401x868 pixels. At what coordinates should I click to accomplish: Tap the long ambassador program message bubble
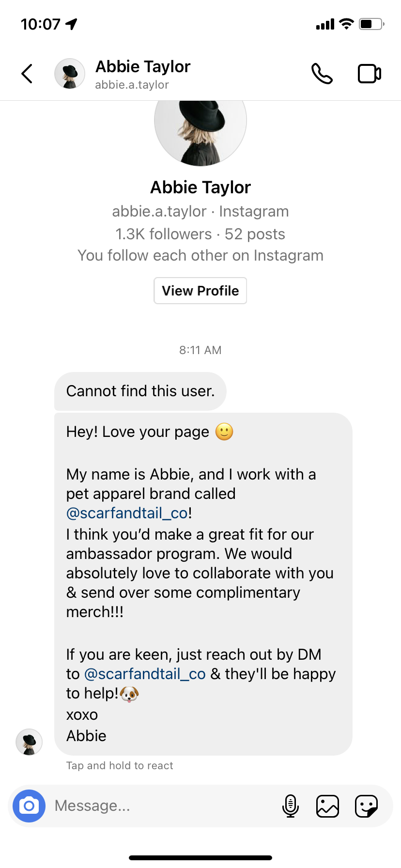[x=203, y=584]
